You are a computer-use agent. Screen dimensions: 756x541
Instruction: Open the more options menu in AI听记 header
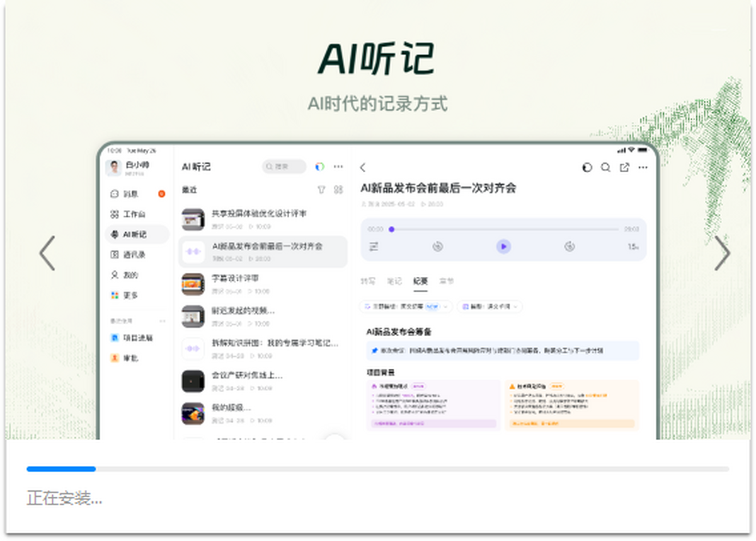click(x=338, y=166)
